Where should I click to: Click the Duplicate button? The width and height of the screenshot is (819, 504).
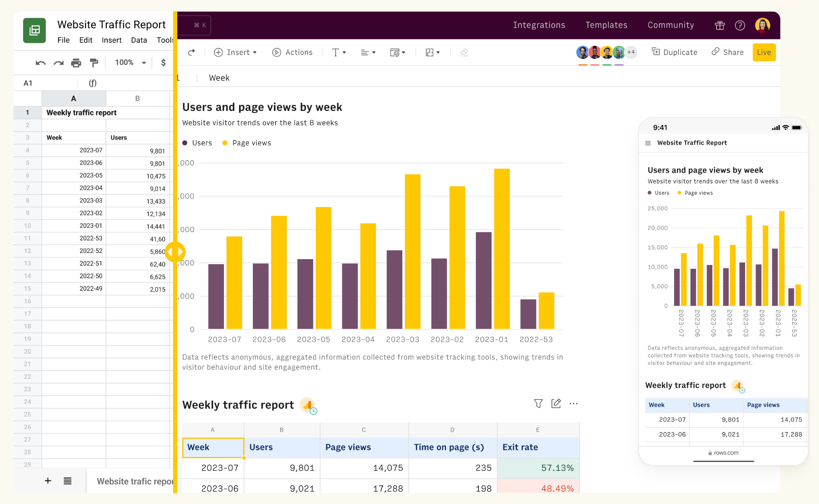(675, 52)
